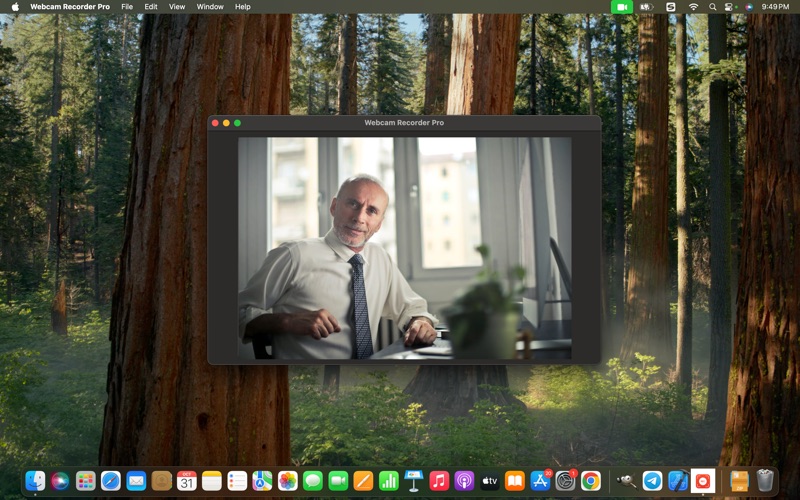Open Control Center in menu bar
800x500 pixels.
point(729,7)
